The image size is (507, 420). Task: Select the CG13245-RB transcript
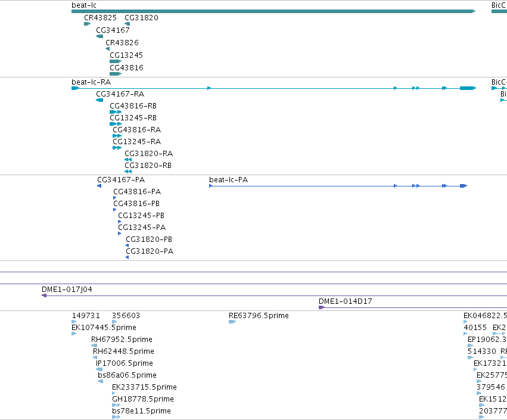116,124
